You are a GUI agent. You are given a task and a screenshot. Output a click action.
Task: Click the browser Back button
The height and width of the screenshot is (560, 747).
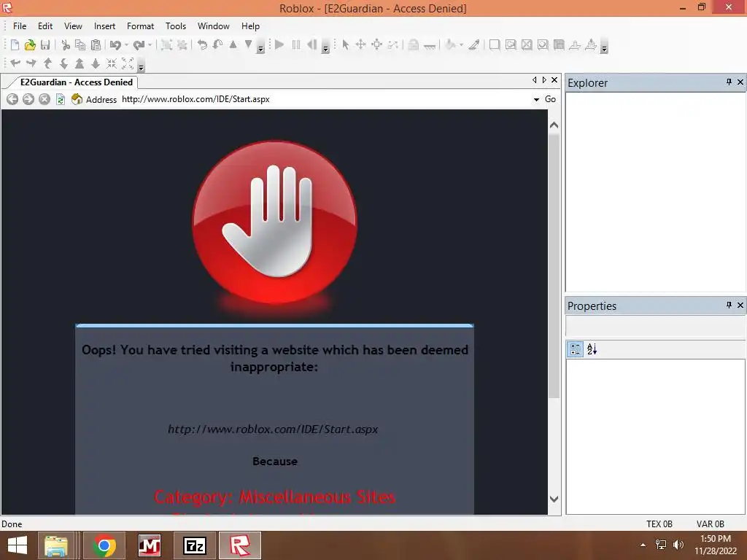[12, 99]
